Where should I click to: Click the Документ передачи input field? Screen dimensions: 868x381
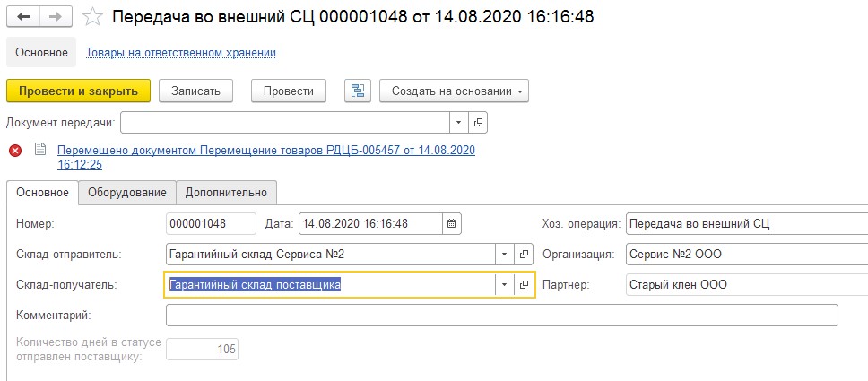click(285, 123)
